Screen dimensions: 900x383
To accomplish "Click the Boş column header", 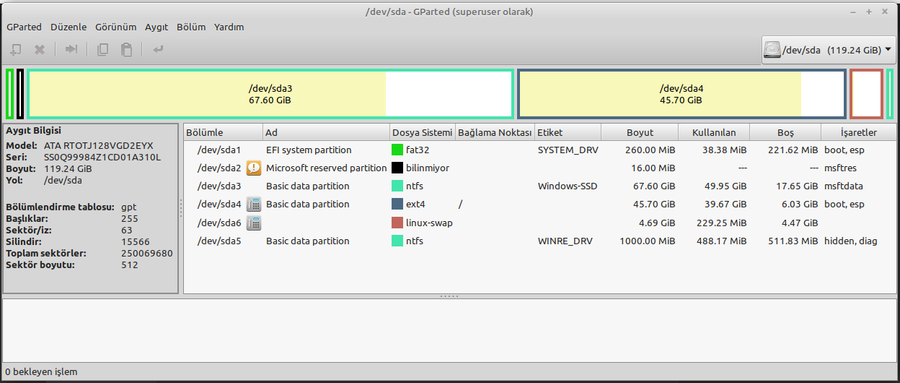I will 785,133.
